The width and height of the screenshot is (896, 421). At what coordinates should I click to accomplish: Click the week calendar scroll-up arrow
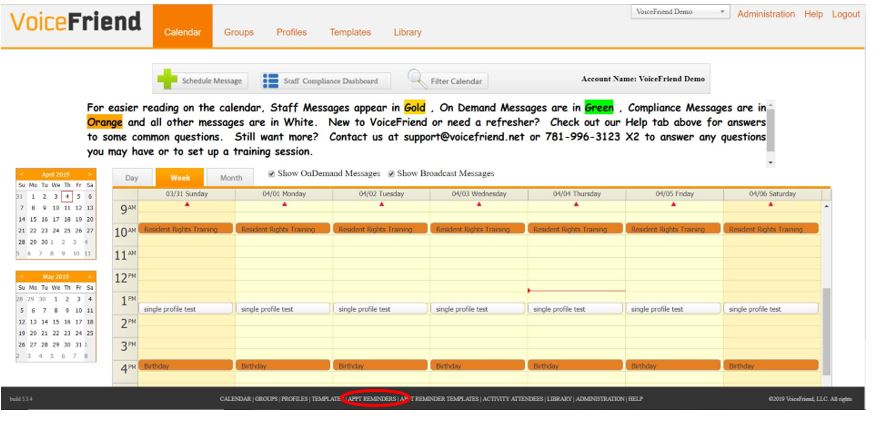pos(826,206)
